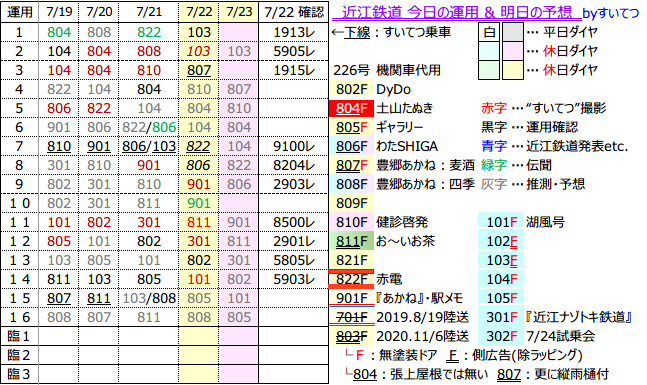Click the red 804F legend cell
647x385 pixels.
pos(352,108)
